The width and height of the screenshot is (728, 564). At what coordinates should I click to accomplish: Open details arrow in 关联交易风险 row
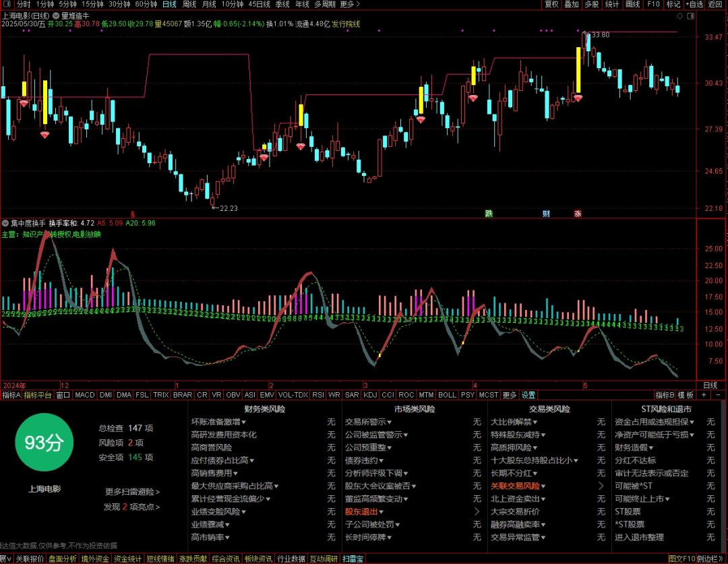pos(601,486)
